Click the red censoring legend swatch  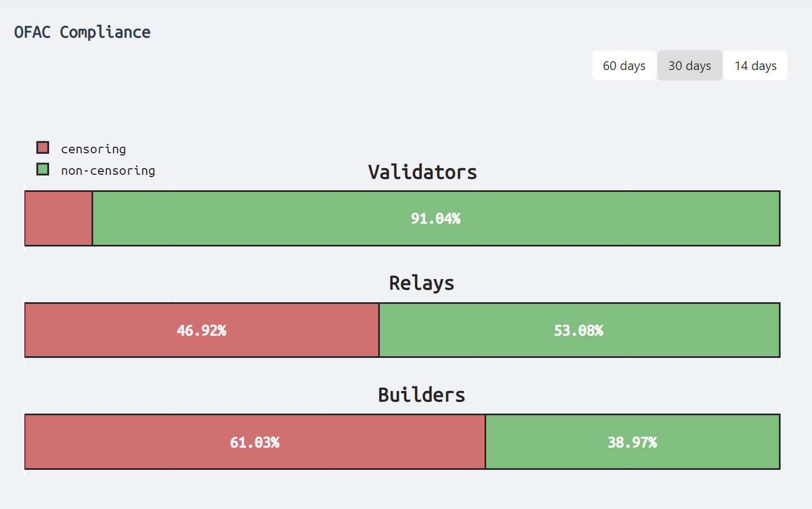[x=43, y=148]
